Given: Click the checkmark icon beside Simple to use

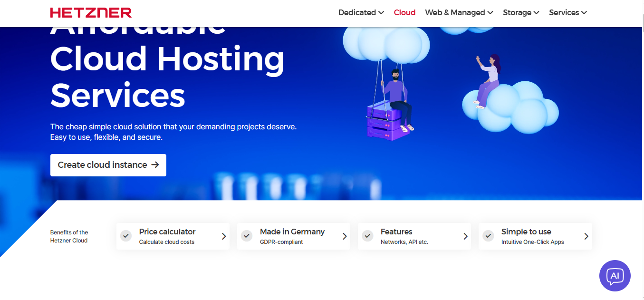Looking at the screenshot, I should pyautogui.click(x=488, y=236).
